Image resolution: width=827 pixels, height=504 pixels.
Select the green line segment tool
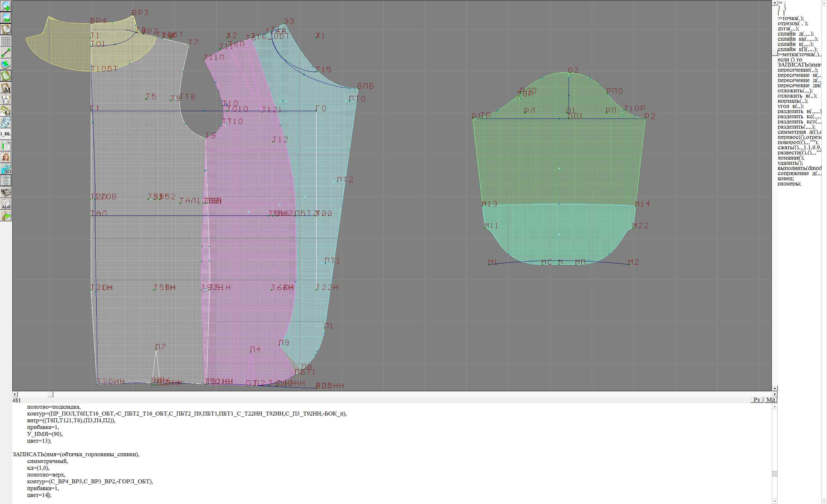pos(6,53)
